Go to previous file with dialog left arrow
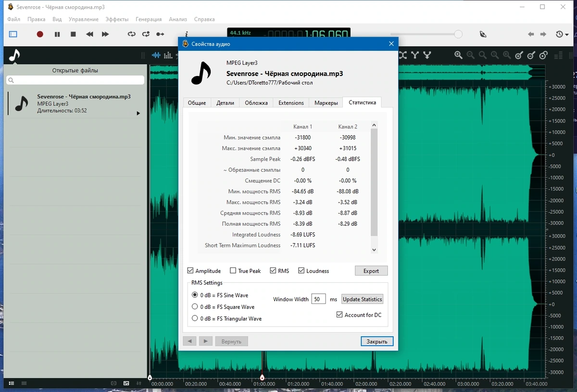This screenshot has height=392, width=577. point(189,341)
